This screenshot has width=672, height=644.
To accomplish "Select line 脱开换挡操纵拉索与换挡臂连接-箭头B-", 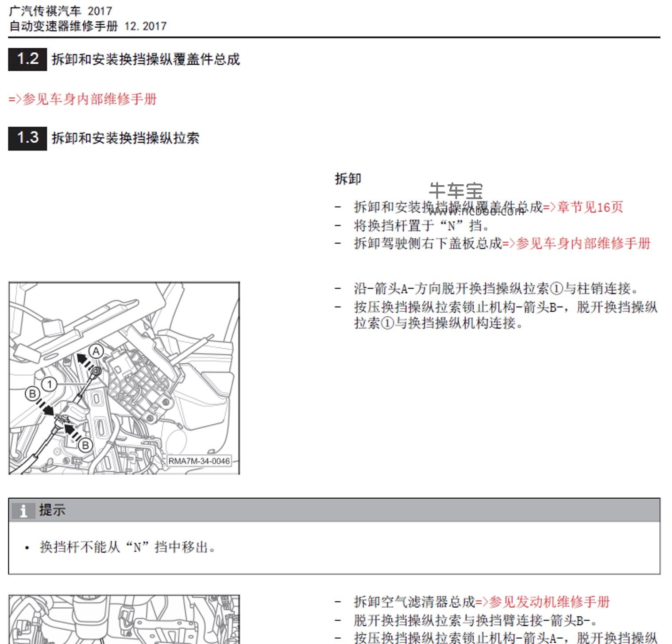I will (475, 621).
